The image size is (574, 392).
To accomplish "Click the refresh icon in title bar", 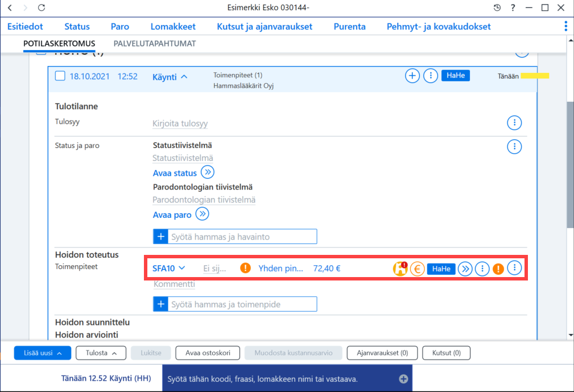I will pos(42,8).
